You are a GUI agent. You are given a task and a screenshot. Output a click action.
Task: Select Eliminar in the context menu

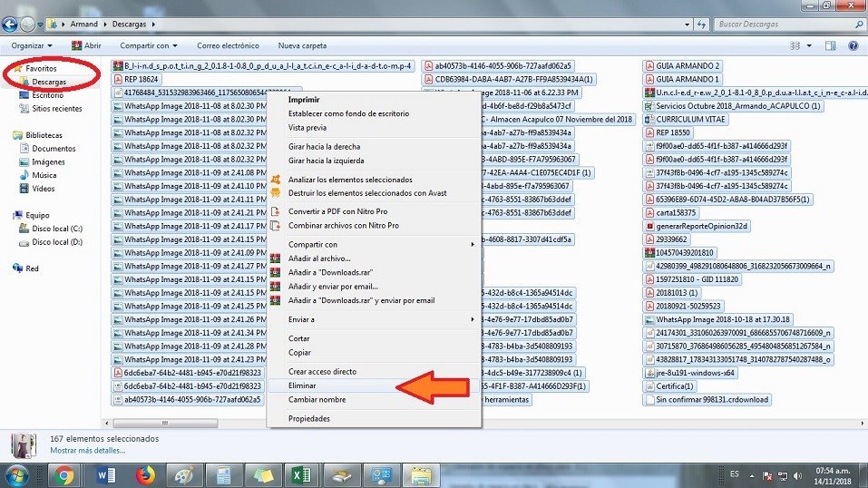coord(303,386)
